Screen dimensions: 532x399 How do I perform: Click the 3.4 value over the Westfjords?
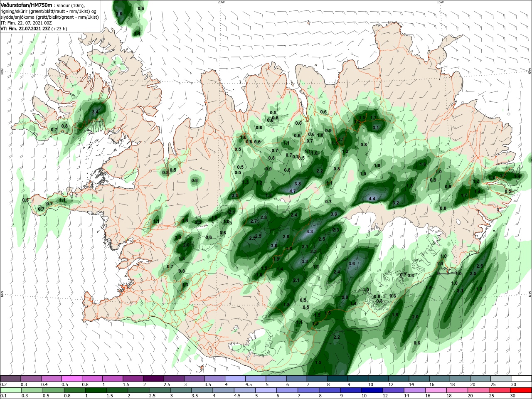coord(95,112)
